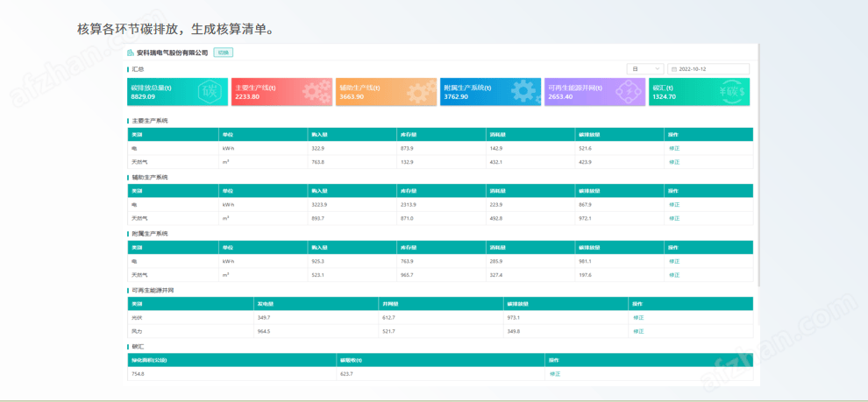The width and height of the screenshot is (868, 402).
Task: Select the 汇总 section heading
Action: tap(138, 69)
